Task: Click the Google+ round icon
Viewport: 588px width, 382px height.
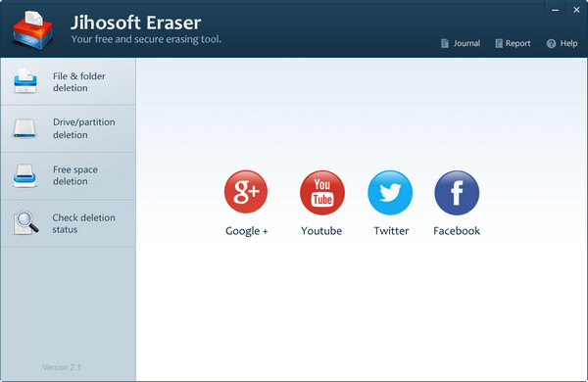Action: click(x=246, y=192)
